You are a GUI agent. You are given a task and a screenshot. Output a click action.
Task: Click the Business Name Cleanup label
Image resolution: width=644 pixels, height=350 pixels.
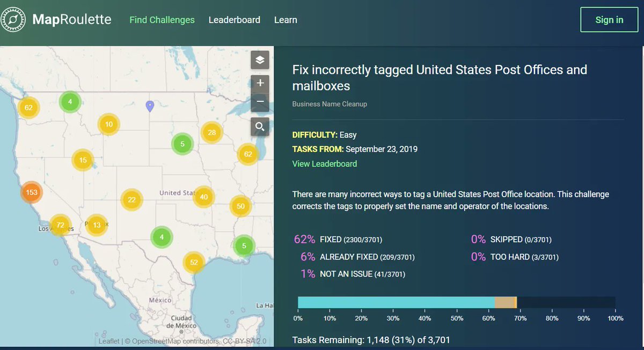point(330,104)
